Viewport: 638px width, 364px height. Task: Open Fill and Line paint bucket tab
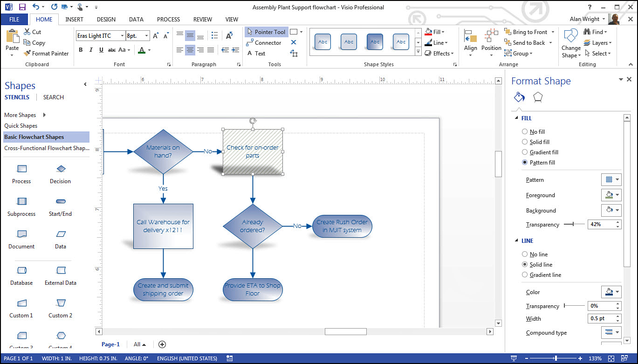point(519,97)
